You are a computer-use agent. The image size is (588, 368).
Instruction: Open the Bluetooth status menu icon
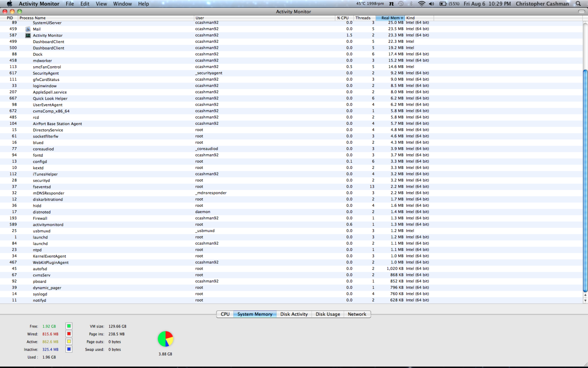click(x=411, y=4)
